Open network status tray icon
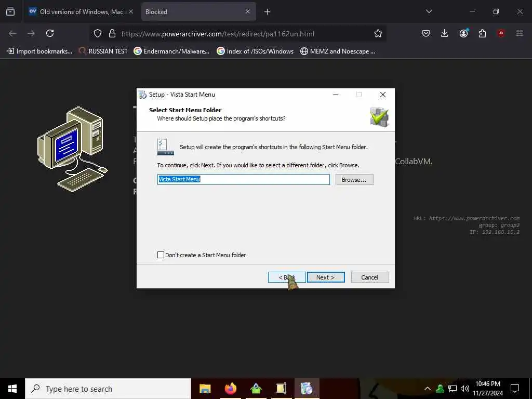The width and height of the screenshot is (532, 399). click(x=453, y=389)
